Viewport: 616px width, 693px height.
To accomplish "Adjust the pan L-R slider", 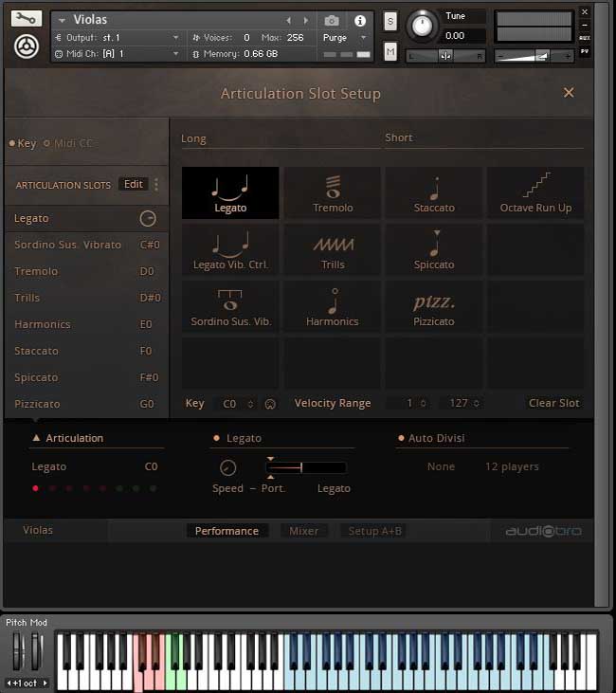I will click(x=445, y=56).
